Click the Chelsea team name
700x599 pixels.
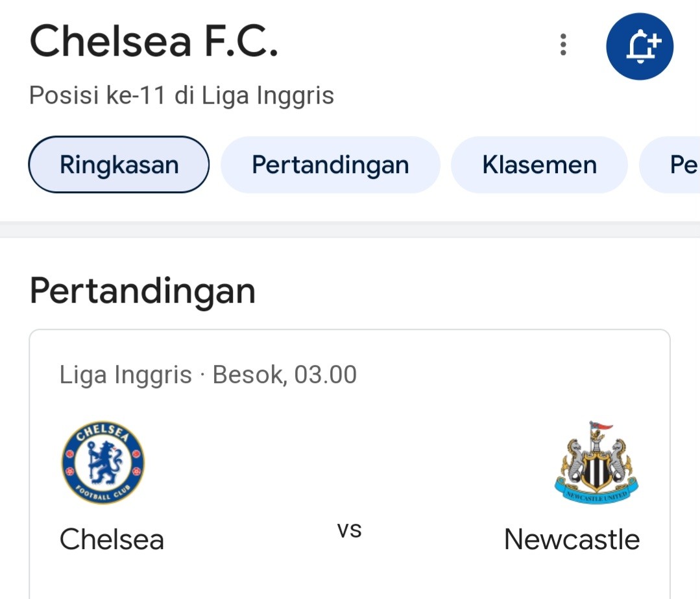pos(112,539)
